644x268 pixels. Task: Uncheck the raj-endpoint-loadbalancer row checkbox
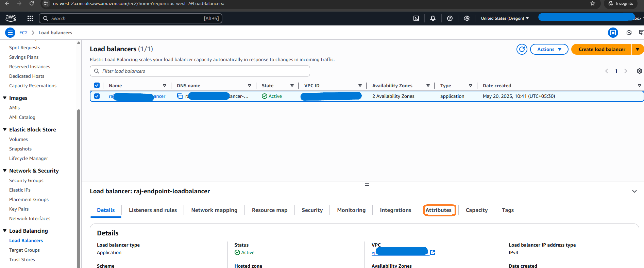click(x=97, y=96)
